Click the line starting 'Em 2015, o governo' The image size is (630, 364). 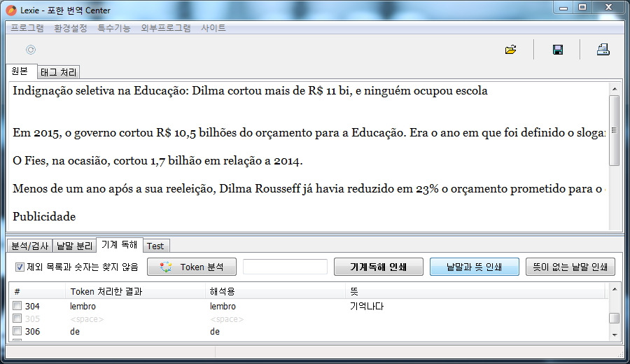[309, 132]
